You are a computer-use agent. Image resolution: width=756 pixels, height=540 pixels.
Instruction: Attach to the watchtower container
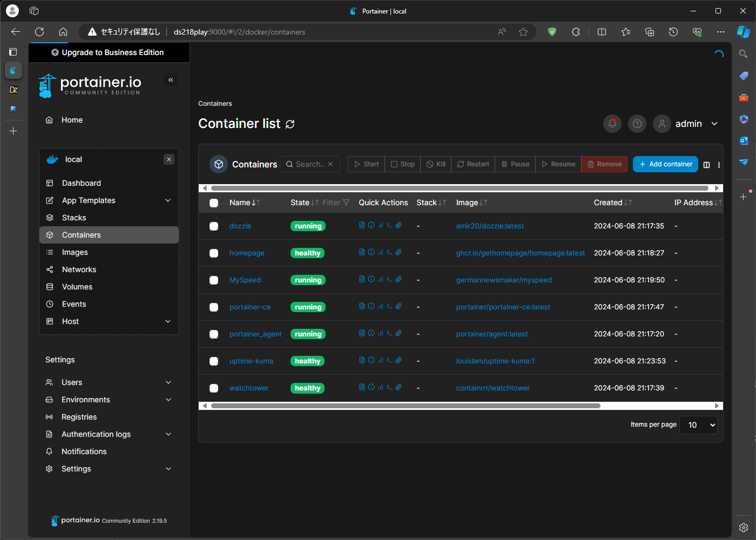tap(399, 387)
